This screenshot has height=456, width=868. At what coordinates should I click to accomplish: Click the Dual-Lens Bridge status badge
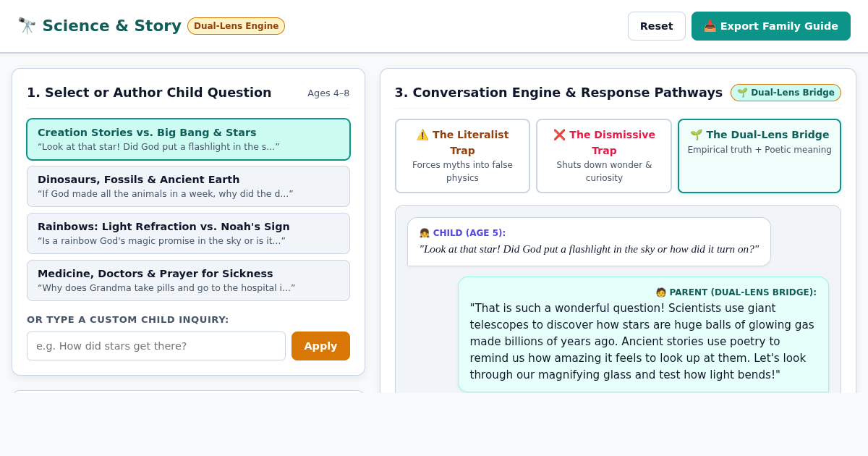(x=786, y=93)
